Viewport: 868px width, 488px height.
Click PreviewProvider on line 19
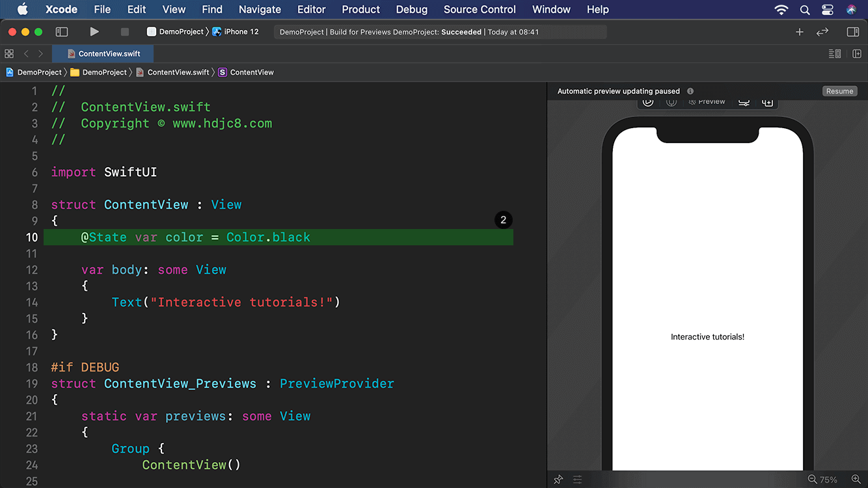click(336, 384)
